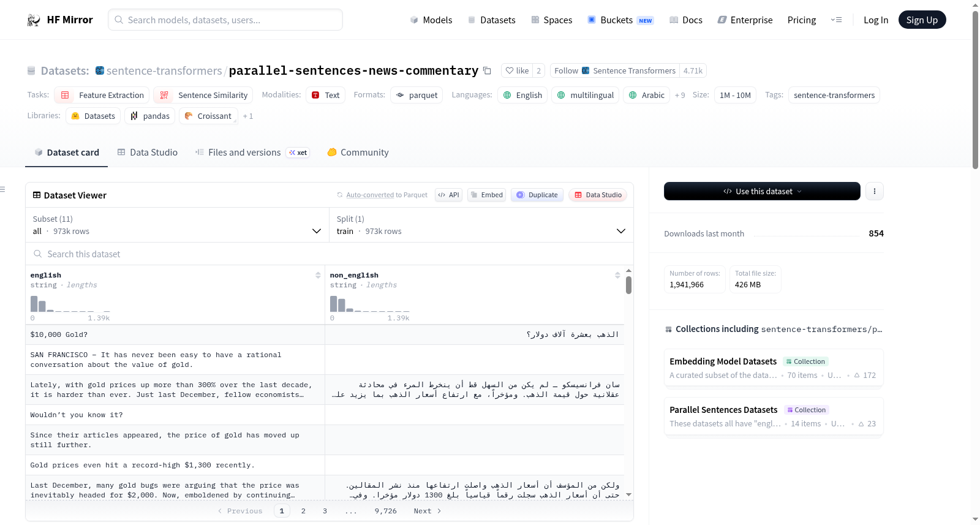This screenshot has width=980, height=525.
Task: Expand the Subset dropdown showing all
Action: click(177, 225)
